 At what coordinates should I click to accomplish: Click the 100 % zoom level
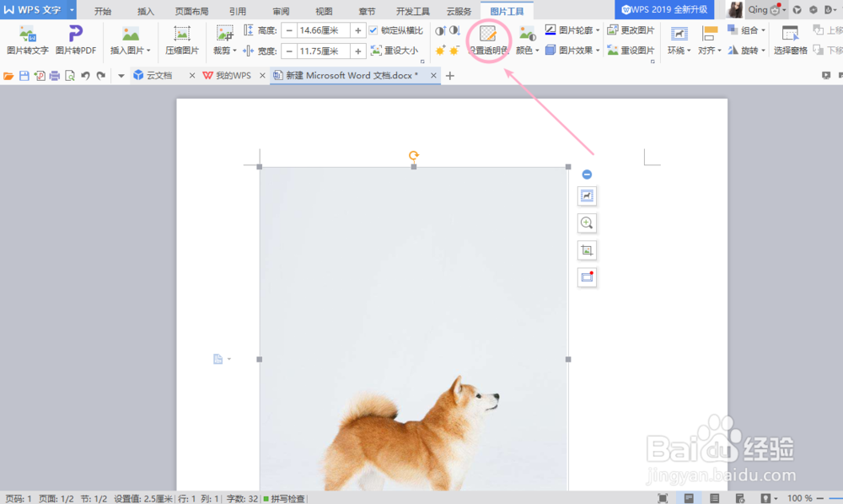pos(799,498)
